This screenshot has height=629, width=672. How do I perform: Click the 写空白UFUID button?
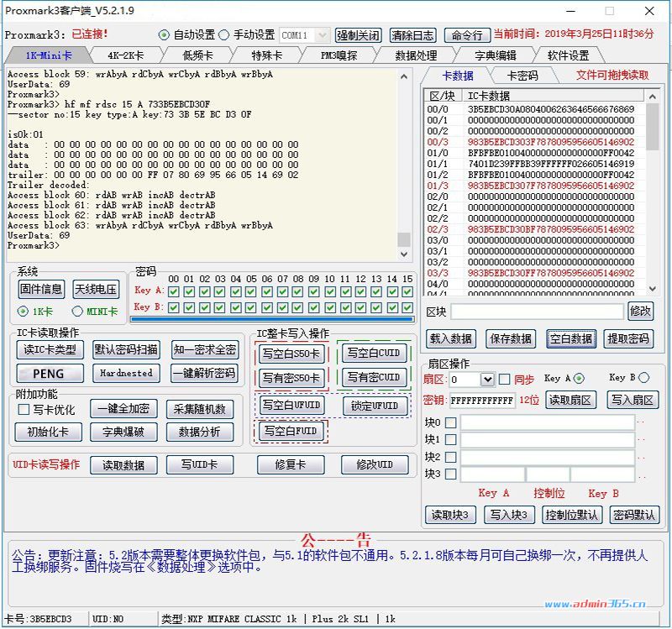[x=291, y=405]
